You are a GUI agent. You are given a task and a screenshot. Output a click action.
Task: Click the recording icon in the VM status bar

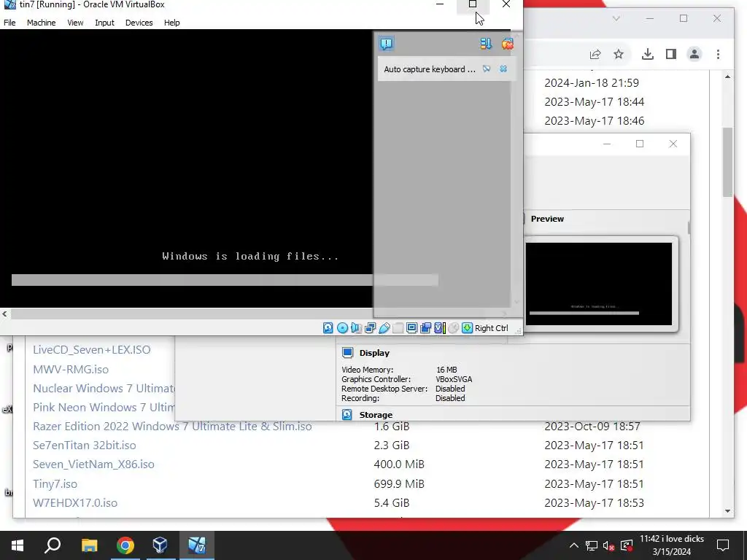point(425,327)
